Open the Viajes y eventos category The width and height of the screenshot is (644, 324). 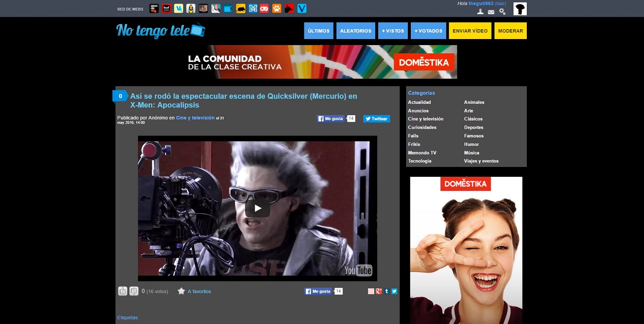[481, 161]
